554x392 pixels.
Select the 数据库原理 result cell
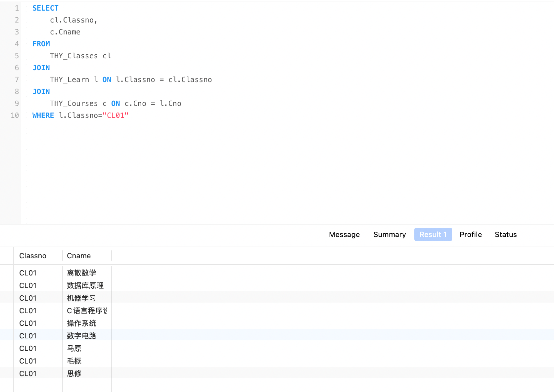85,285
